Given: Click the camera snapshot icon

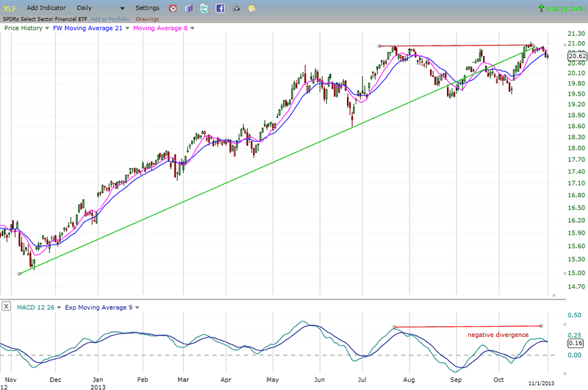Looking at the screenshot, I should click(236, 8).
